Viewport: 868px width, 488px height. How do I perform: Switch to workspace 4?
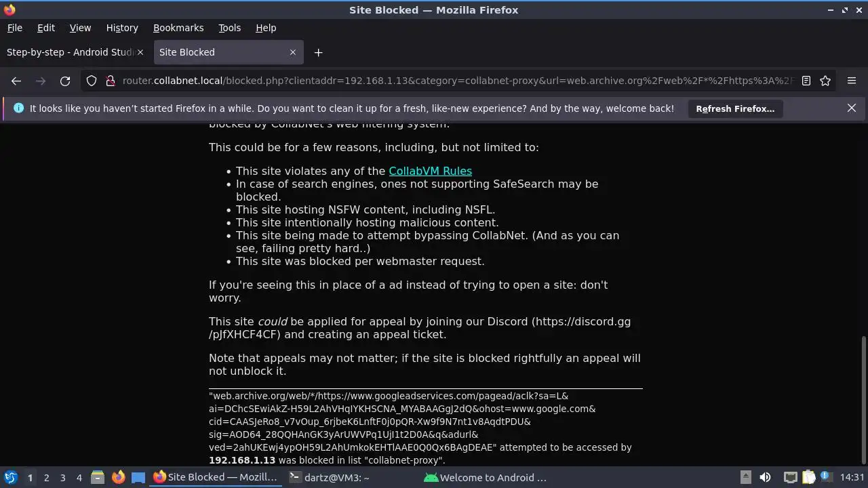tap(79, 478)
